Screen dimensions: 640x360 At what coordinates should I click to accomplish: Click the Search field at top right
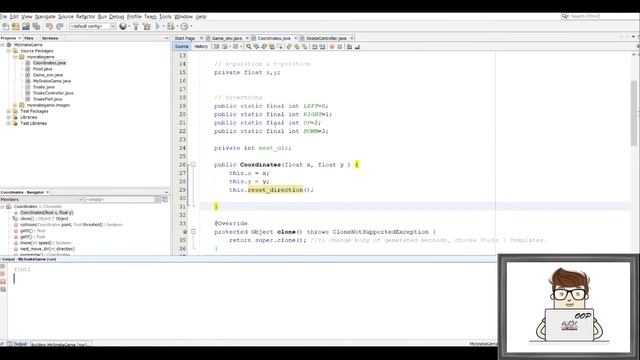pyautogui.click(x=600, y=16)
